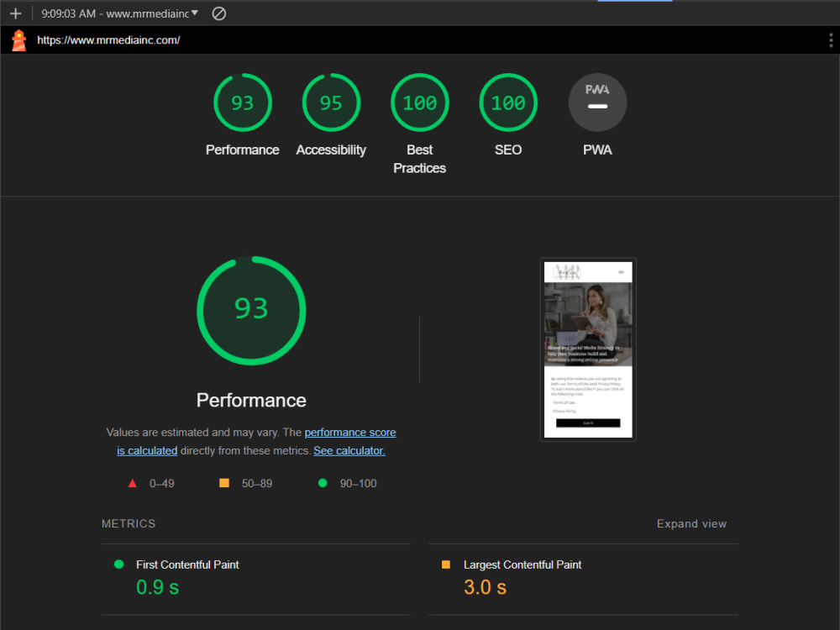This screenshot has width=840, height=630.
Task: Open the three-dot tools menu
Action: point(831,40)
